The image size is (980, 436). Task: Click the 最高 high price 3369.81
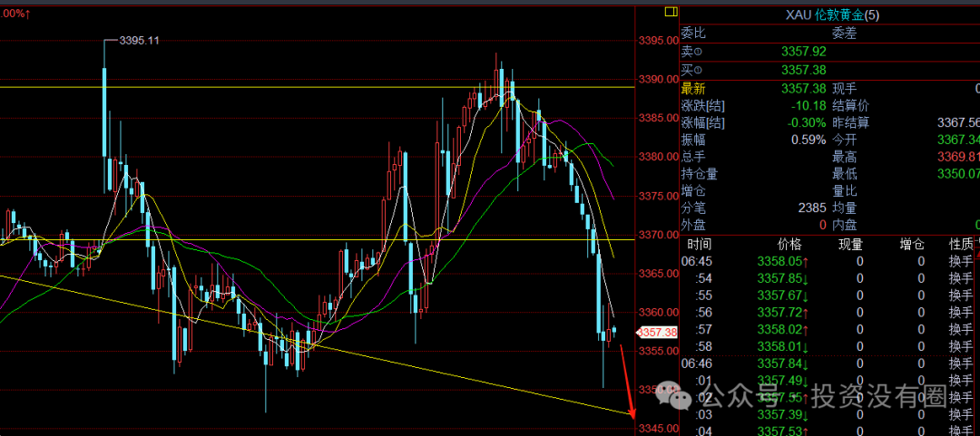point(957,157)
